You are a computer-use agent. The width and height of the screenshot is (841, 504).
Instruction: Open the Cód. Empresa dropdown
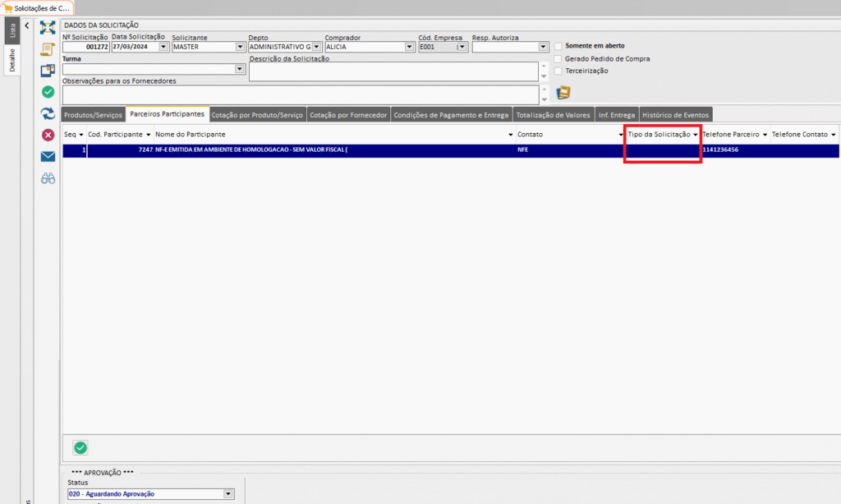462,47
